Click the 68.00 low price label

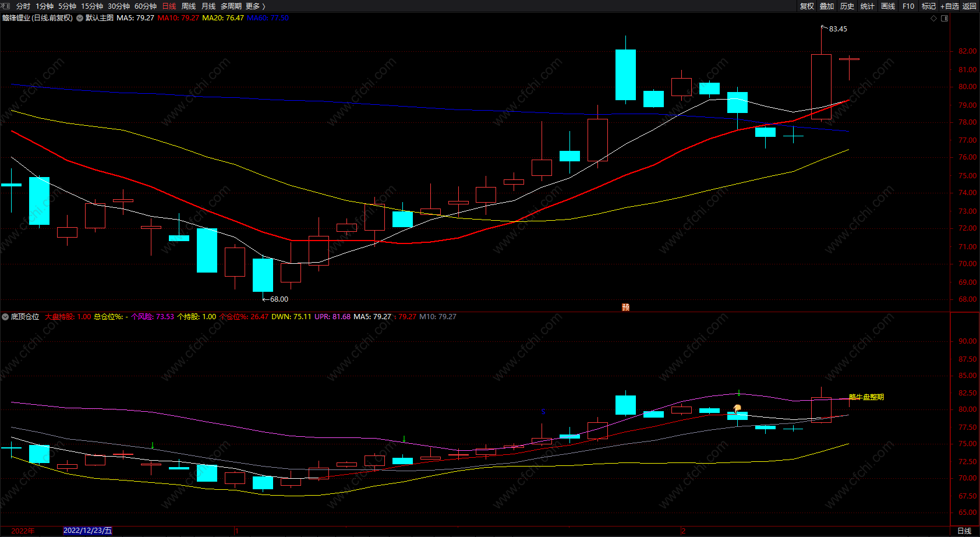[x=279, y=299]
